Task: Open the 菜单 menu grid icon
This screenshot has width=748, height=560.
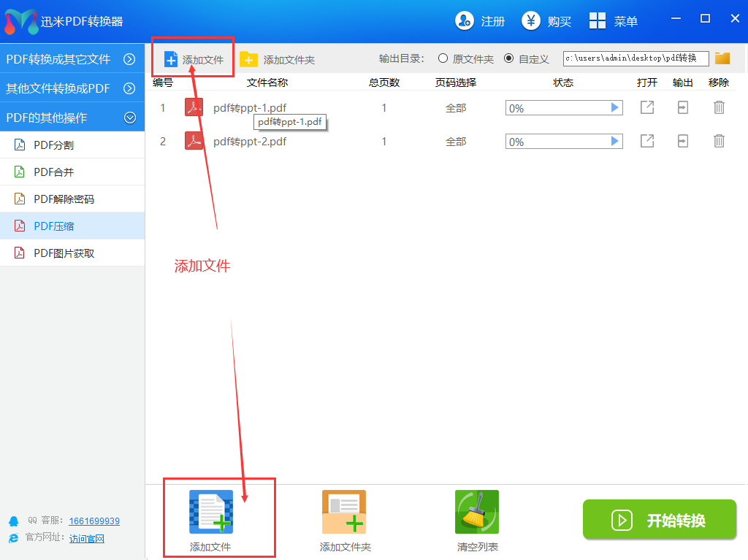Action: (598, 21)
